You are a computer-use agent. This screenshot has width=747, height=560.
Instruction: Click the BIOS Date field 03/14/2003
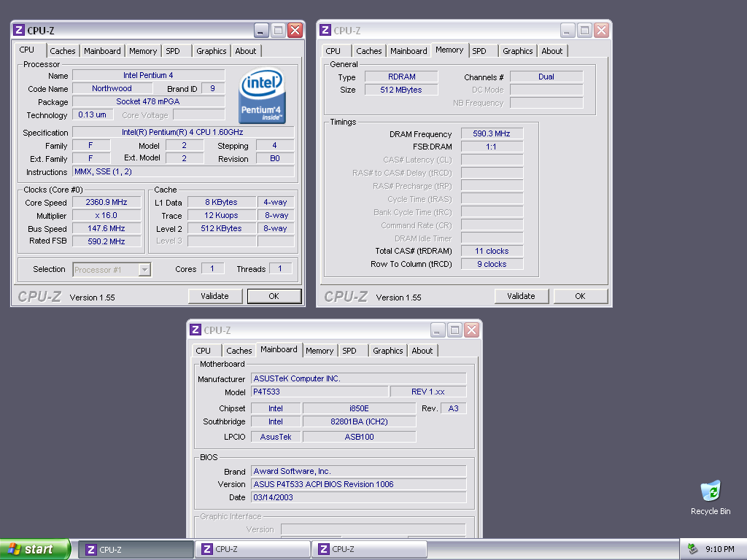tap(359, 497)
